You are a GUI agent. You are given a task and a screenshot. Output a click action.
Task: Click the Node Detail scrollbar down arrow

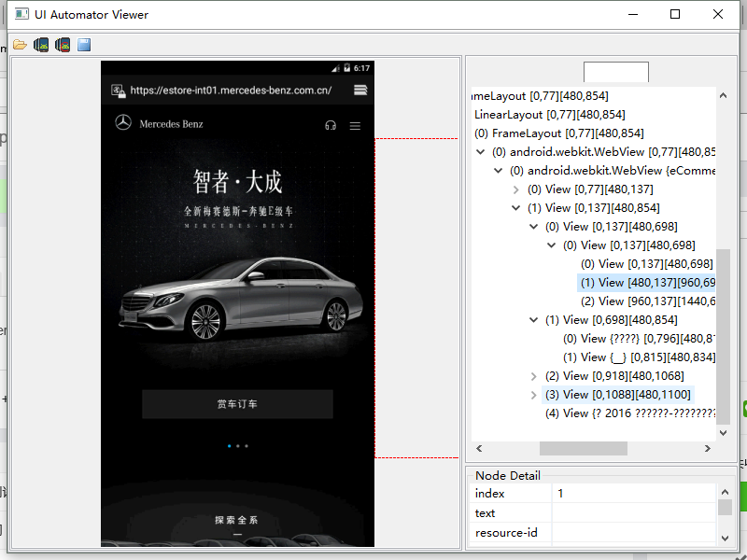[725, 539]
